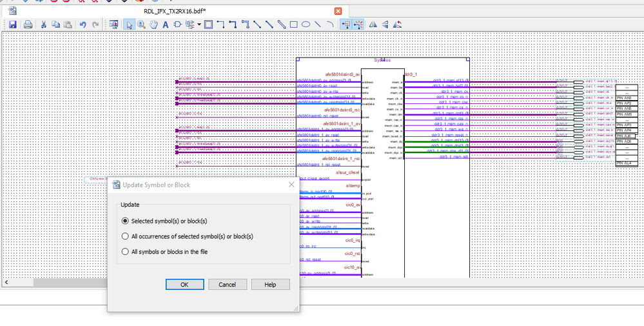Pick the Oval drawing tool

(306, 25)
